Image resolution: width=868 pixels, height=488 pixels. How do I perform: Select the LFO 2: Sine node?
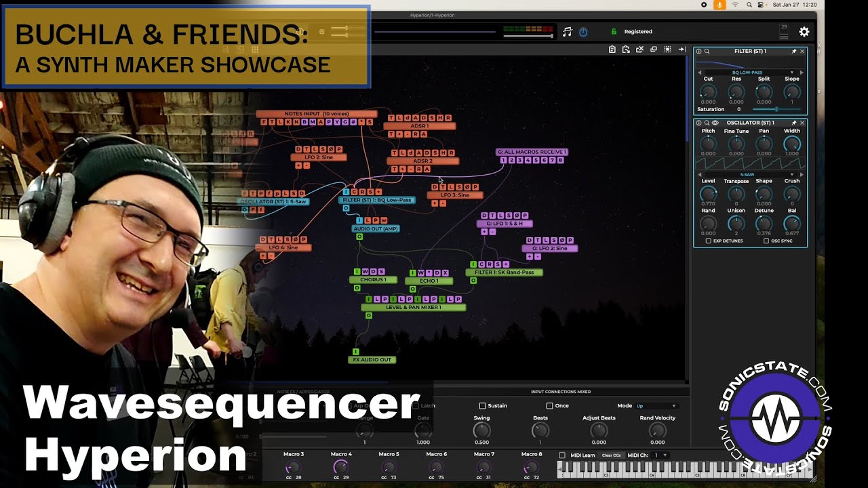click(x=319, y=157)
